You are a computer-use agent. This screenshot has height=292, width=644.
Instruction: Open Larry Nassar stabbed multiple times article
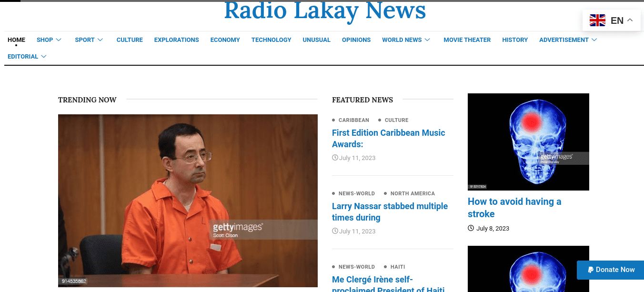tap(390, 212)
